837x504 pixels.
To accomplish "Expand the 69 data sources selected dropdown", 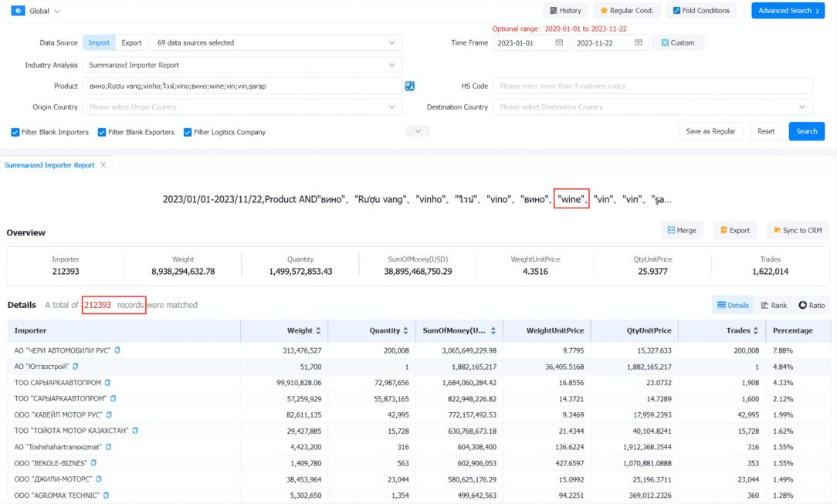I will (276, 42).
